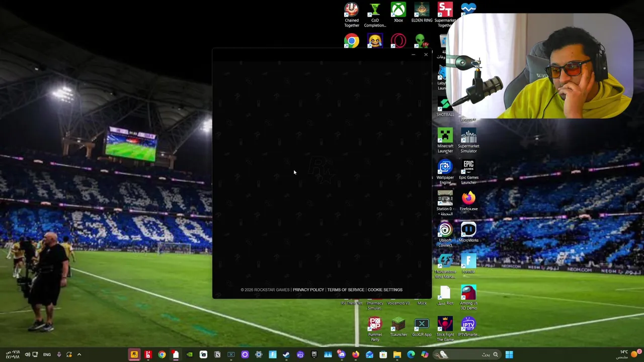The height and width of the screenshot is (362, 644).
Task: Open Riot client desktop shortcut
Action: pyautogui.click(x=445, y=295)
